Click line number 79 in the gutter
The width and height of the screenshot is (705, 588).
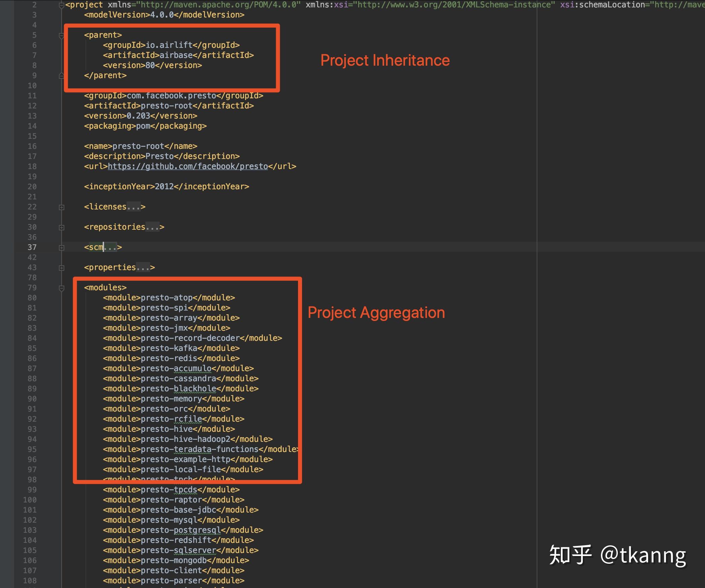point(32,288)
